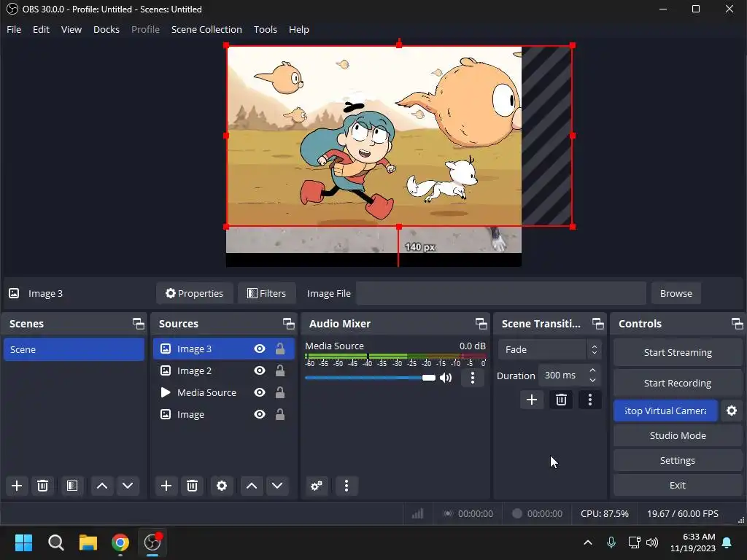747x560 pixels.
Task: Open File Explorer from taskbar
Action: [88, 542]
